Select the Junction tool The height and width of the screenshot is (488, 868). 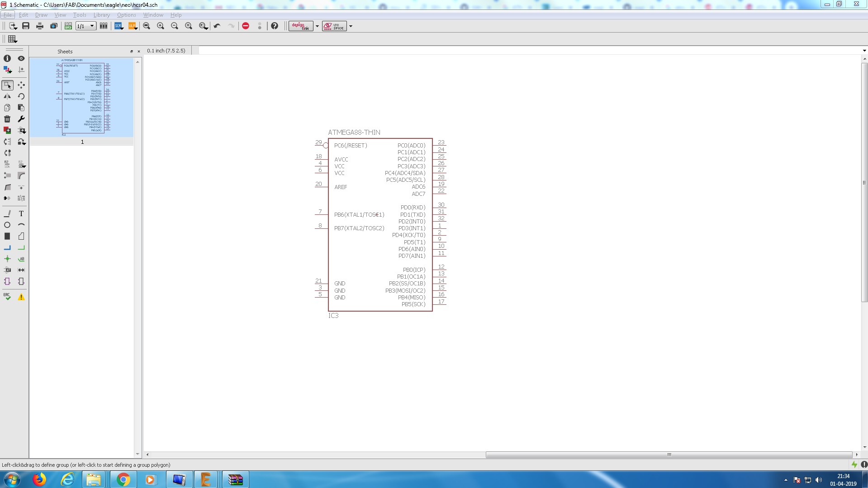click(x=7, y=259)
